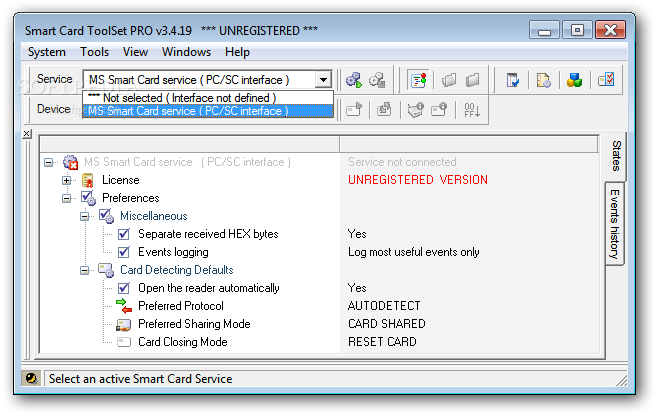Select the Preferences tree row label
The height and width of the screenshot is (415, 656).
pyautogui.click(x=131, y=198)
